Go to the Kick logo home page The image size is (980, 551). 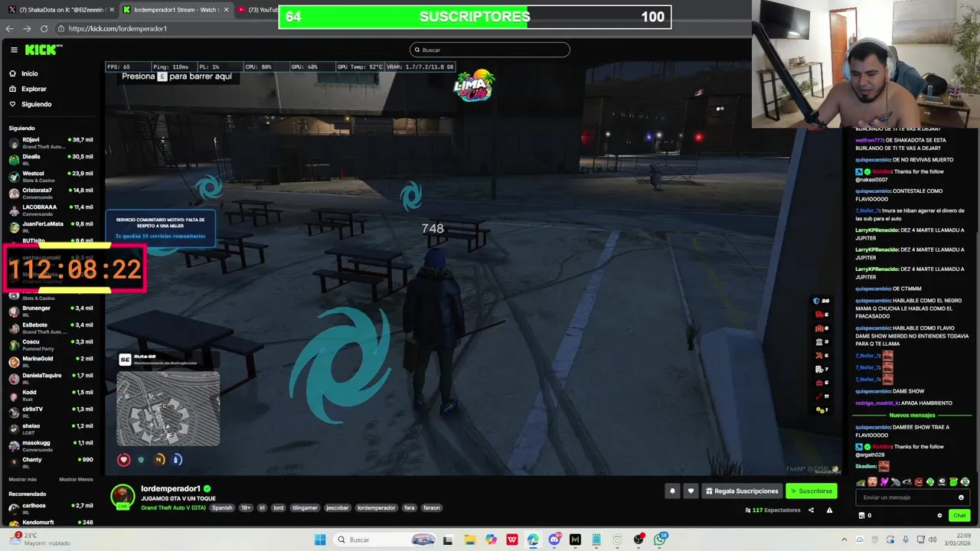click(44, 50)
